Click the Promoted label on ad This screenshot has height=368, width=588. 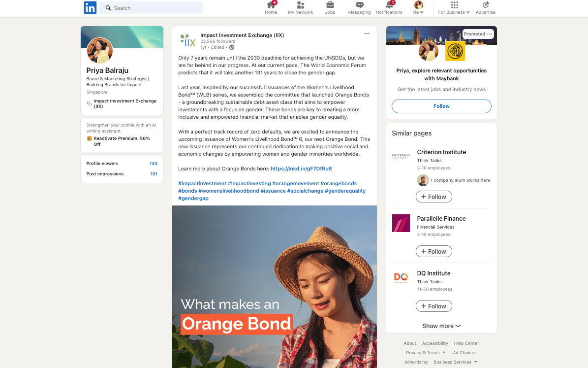pyautogui.click(x=474, y=34)
